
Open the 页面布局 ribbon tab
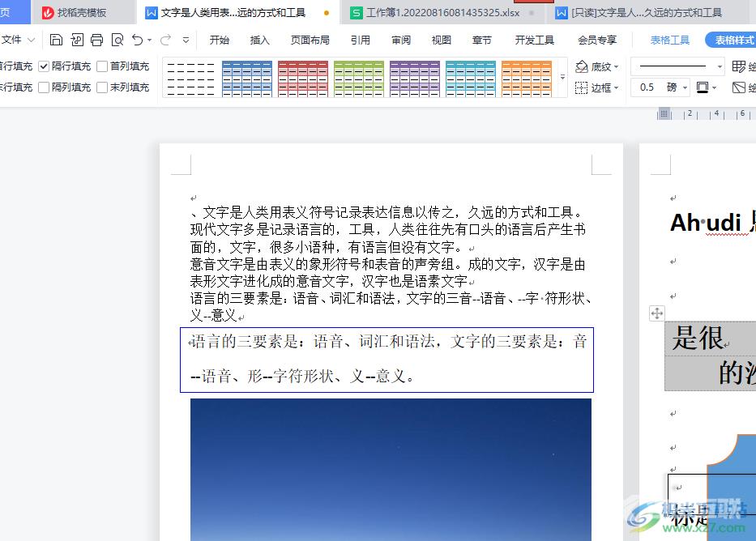pos(308,39)
